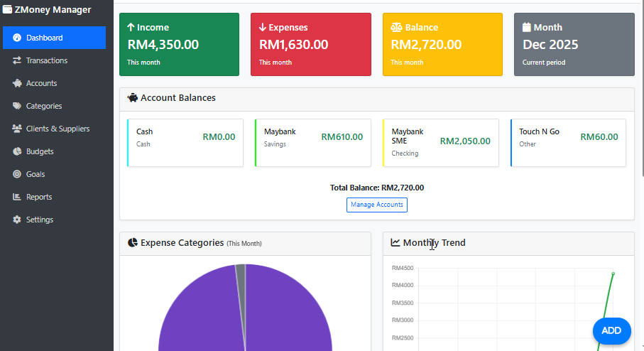Click the ZMoney Manager brand title
The image size is (644, 351).
tap(53, 9)
